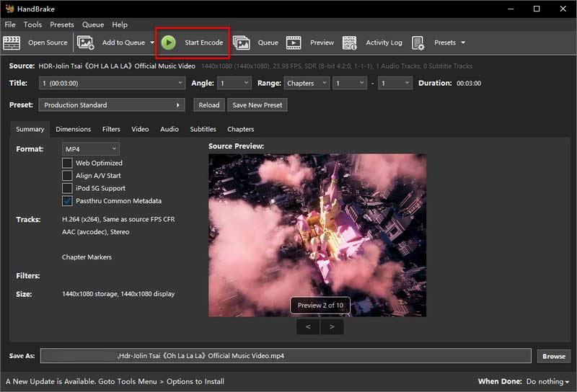Screen dimensions: 577x392
Task: Click the HandBrake app logo icon
Action: [x=9, y=9]
